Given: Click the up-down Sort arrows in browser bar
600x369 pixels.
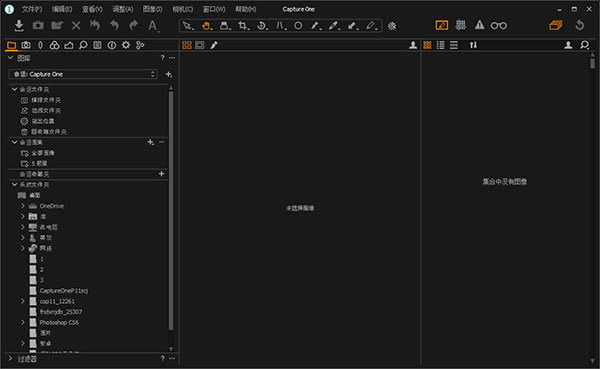Looking at the screenshot, I should (473, 45).
